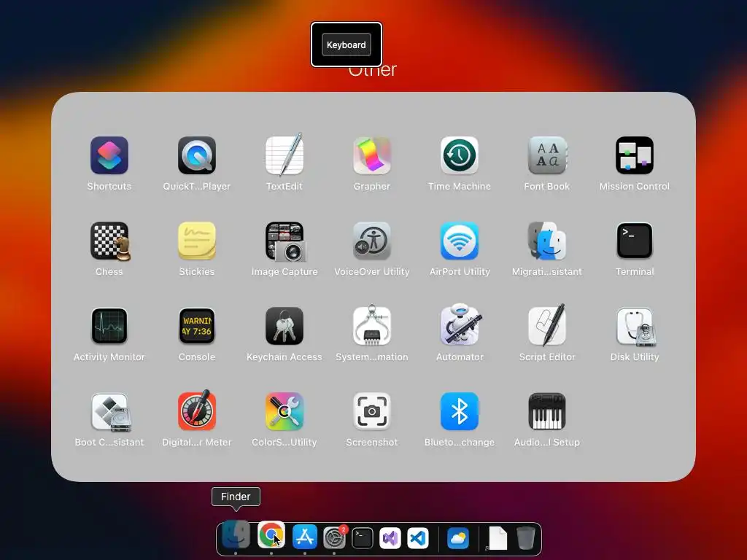Launch Terminal from the Other folder
The width and height of the screenshot is (747, 560).
pyautogui.click(x=635, y=241)
